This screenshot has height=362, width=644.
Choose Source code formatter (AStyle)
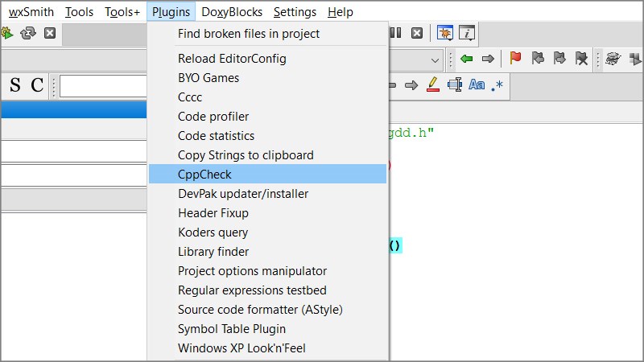pos(267,309)
